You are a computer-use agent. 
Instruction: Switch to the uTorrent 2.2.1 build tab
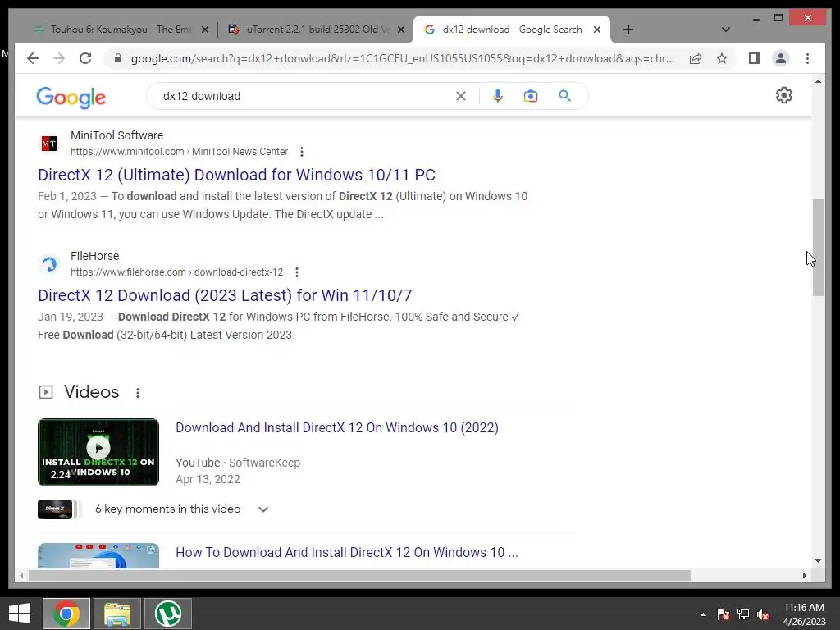(x=316, y=30)
